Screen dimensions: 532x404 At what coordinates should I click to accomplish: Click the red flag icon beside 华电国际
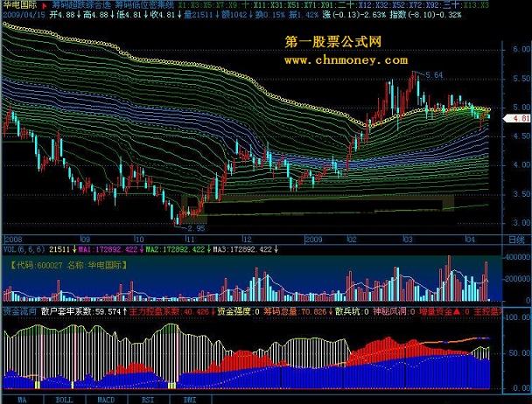click(45, 6)
